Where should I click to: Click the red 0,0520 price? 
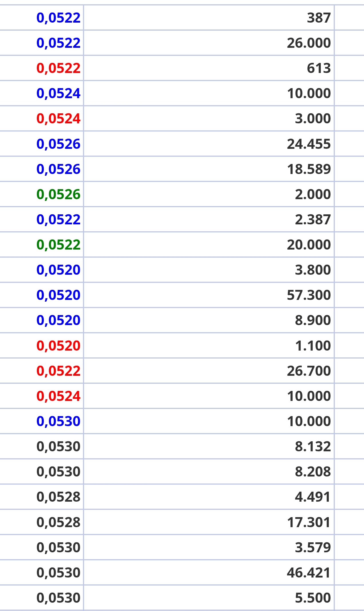58,345
